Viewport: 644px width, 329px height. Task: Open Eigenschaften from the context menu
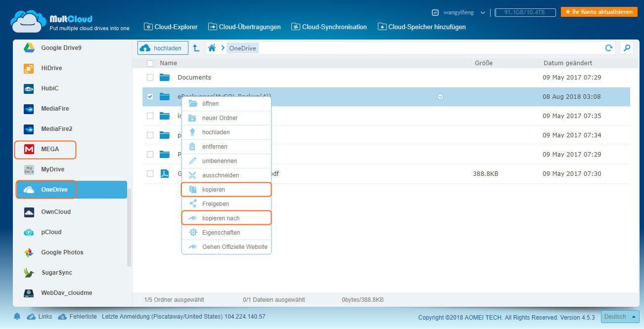pyautogui.click(x=227, y=233)
